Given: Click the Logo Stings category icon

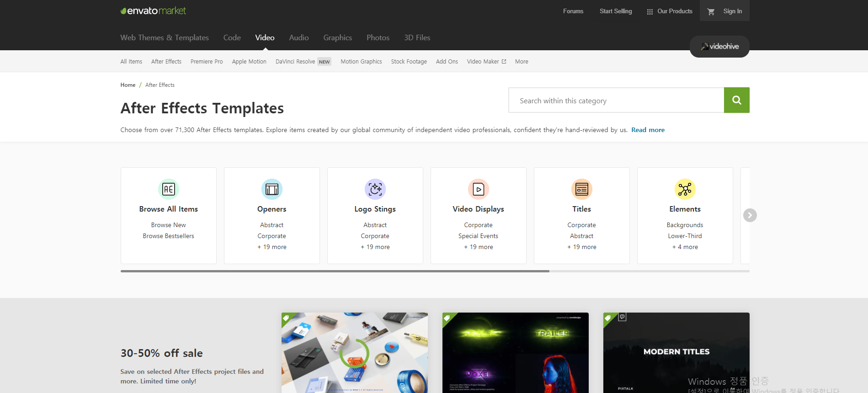Looking at the screenshot, I should 375,189.
